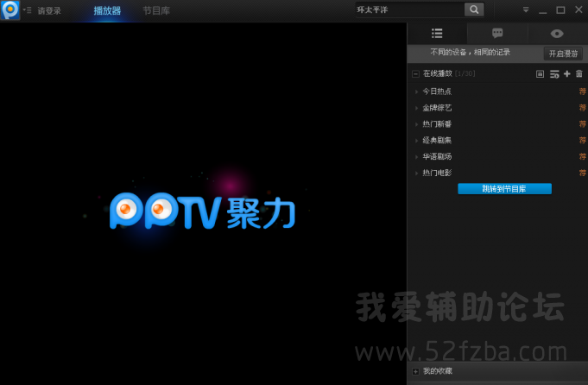Click the playlist settings icon in 在线播放 header
This screenshot has height=385, width=588.
click(x=554, y=74)
